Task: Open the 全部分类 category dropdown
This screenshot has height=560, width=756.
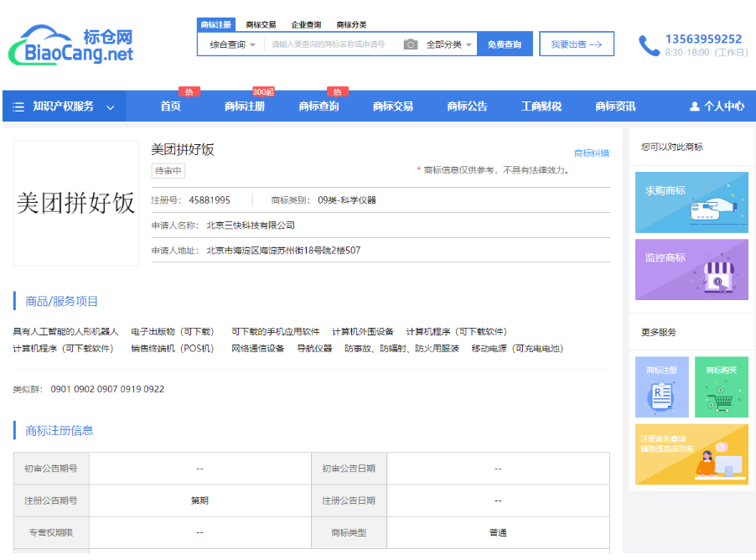Action: pos(448,44)
